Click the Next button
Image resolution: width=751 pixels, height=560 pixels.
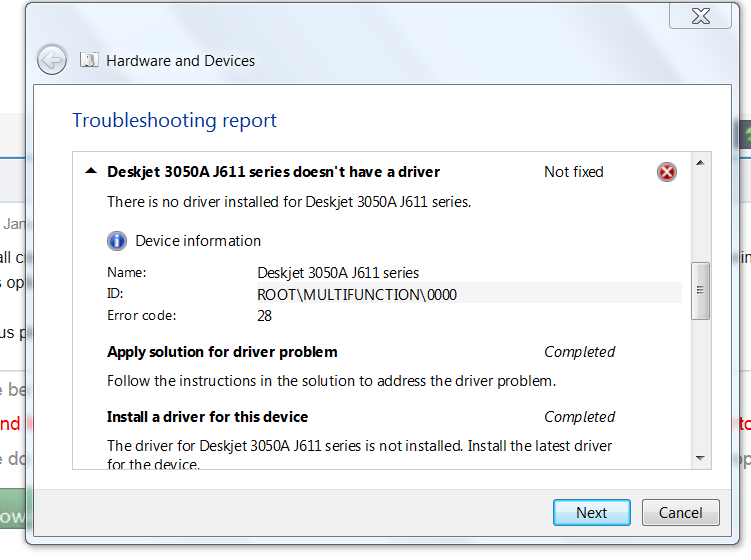(x=592, y=513)
